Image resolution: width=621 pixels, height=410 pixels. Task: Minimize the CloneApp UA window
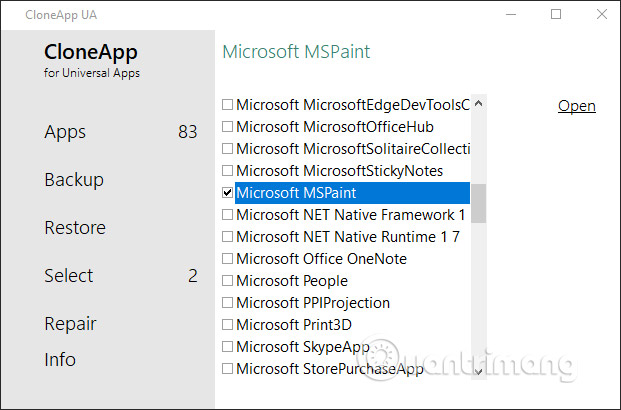tap(511, 15)
